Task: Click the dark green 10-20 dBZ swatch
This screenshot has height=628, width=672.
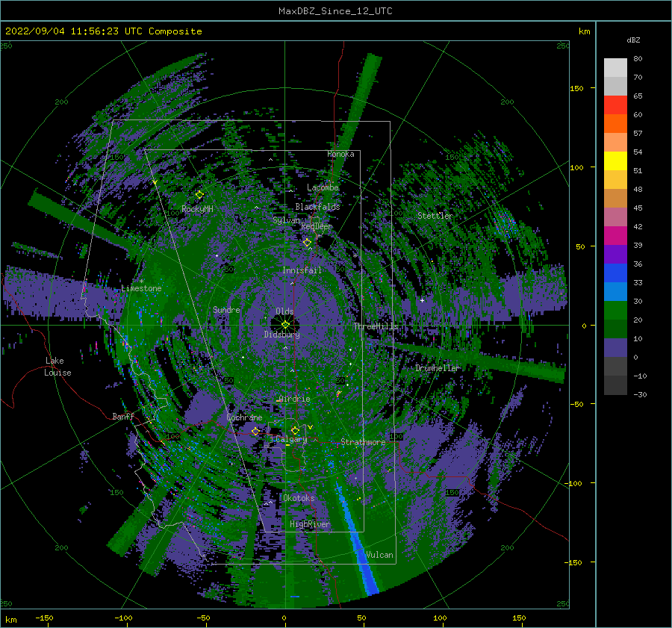Action: pos(615,329)
